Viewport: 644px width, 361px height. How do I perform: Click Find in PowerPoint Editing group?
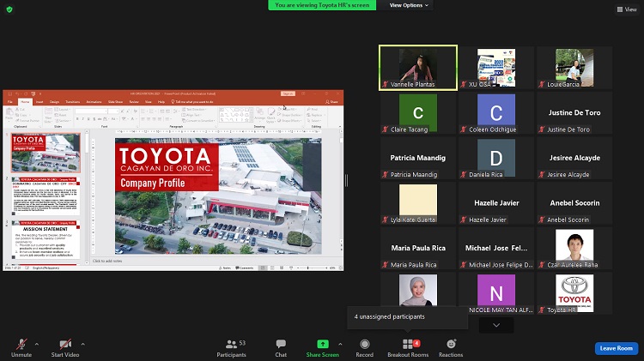313,110
